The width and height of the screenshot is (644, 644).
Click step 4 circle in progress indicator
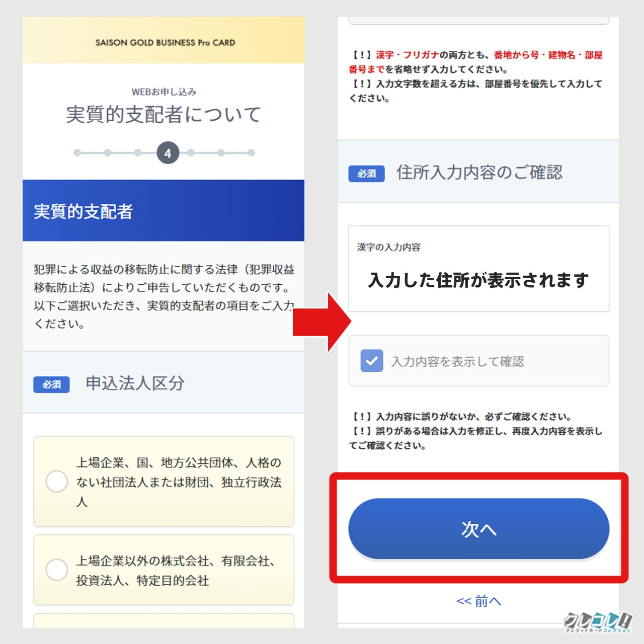(168, 152)
